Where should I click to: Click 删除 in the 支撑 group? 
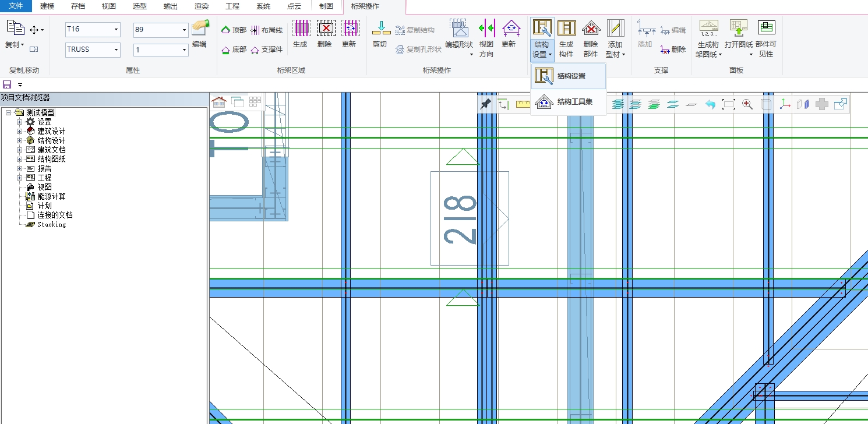[673, 50]
